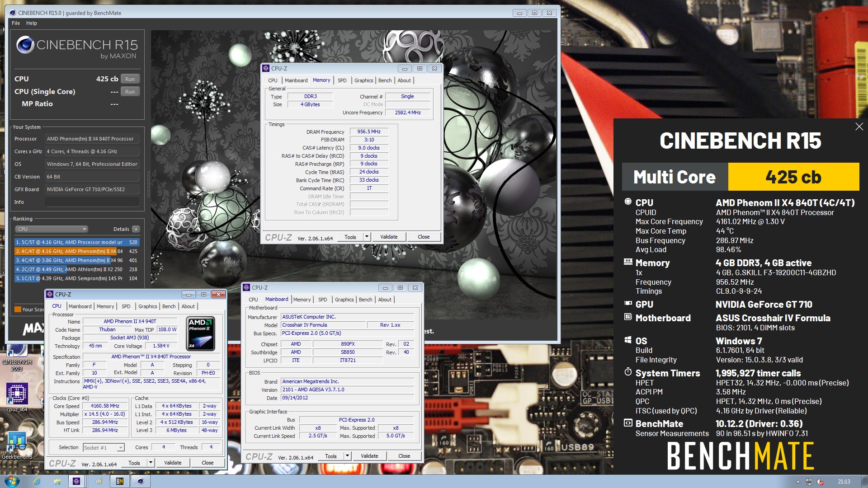Click Close in Mainboard CPU-Z window
The width and height of the screenshot is (868, 488).
[404, 456]
